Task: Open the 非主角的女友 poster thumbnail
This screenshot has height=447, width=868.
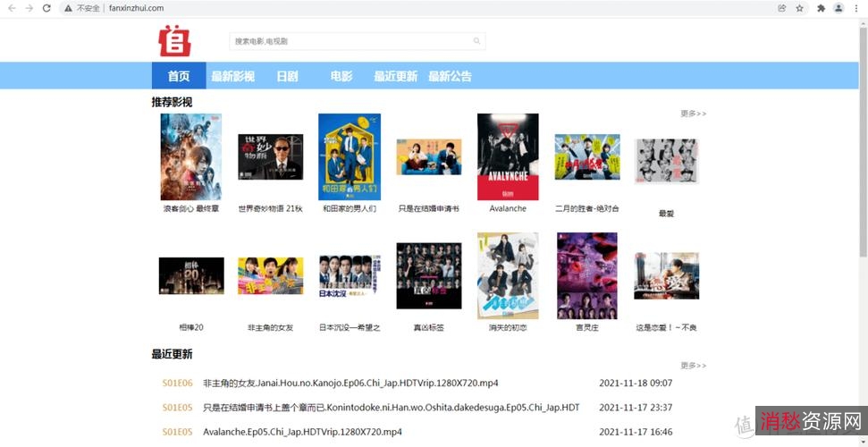Action: coord(271,276)
